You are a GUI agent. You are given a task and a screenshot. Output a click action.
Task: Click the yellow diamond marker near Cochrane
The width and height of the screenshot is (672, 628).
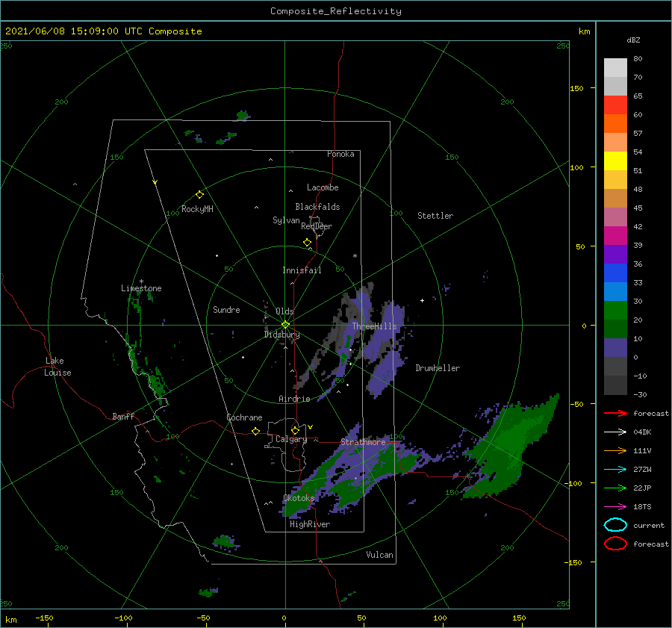[x=255, y=432]
